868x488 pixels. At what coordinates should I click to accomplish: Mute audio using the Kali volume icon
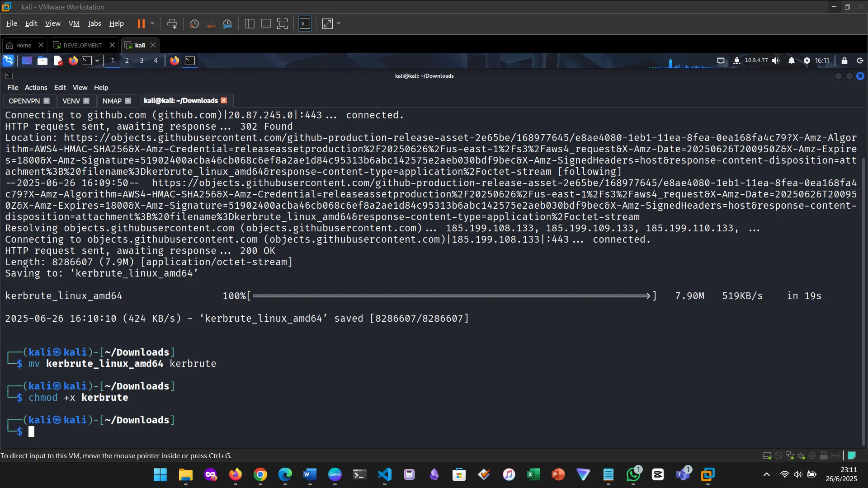click(x=776, y=60)
